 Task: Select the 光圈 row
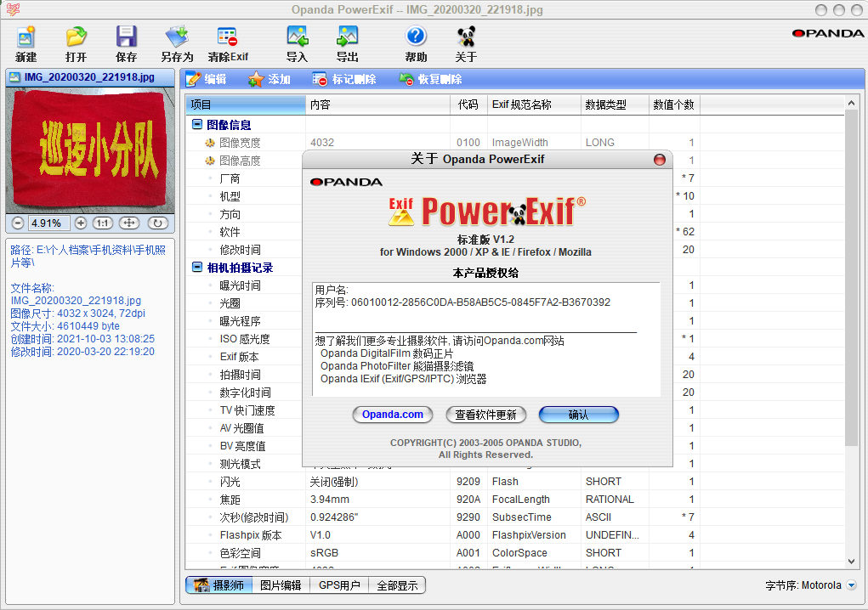click(230, 303)
